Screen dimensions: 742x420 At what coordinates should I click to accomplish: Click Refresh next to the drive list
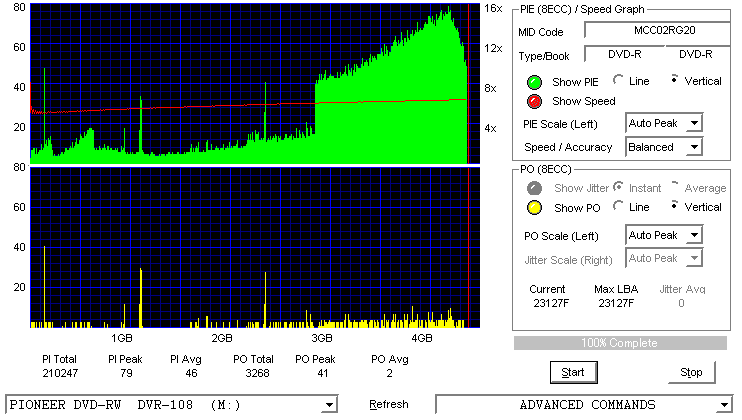pyautogui.click(x=389, y=405)
